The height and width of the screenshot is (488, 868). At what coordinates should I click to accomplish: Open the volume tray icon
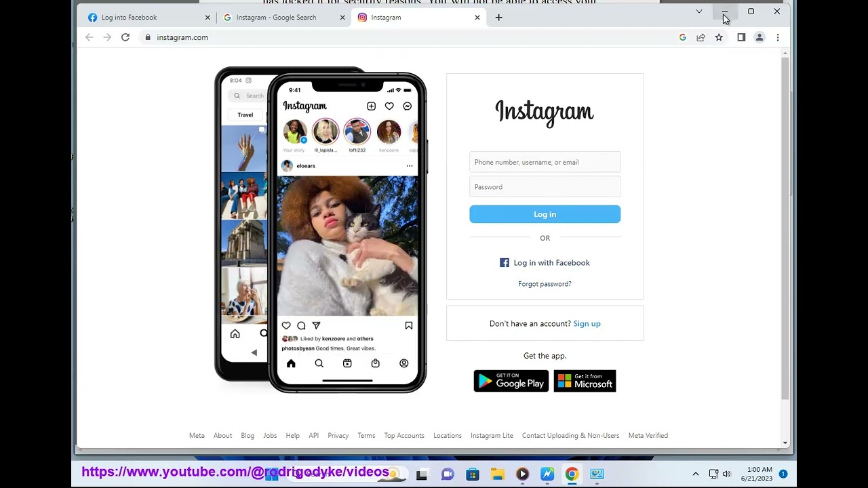(727, 474)
